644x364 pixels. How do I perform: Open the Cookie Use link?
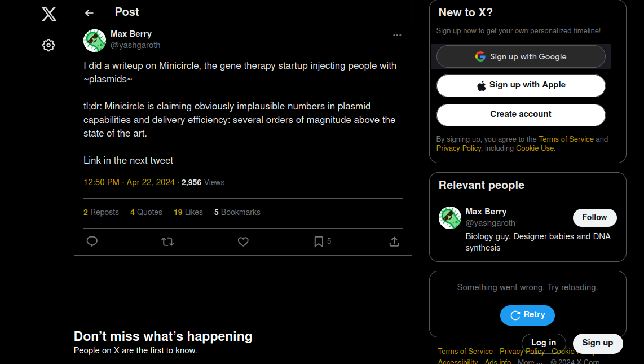pyautogui.click(x=535, y=148)
